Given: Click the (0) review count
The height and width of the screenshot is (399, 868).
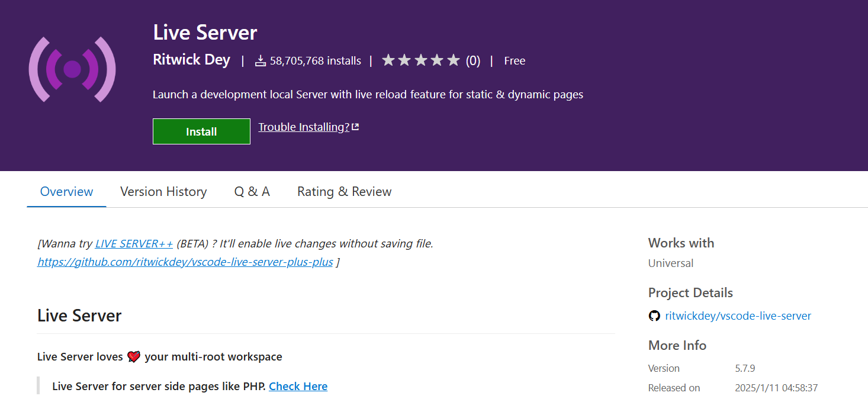Looking at the screenshot, I should pos(473,60).
